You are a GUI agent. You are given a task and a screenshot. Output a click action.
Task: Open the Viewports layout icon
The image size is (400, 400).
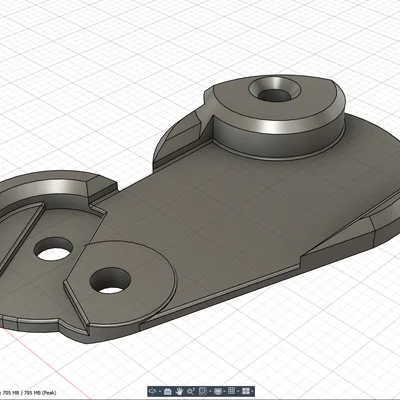pos(246,391)
